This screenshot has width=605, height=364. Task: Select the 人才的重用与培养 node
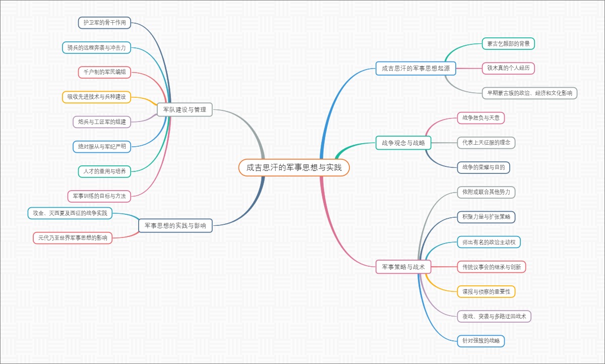(104, 171)
